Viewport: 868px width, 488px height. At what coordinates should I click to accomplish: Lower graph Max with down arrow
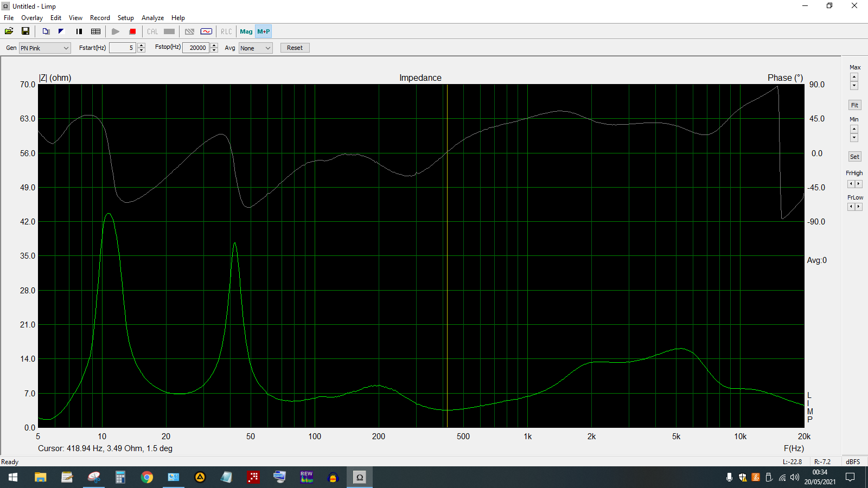854,86
